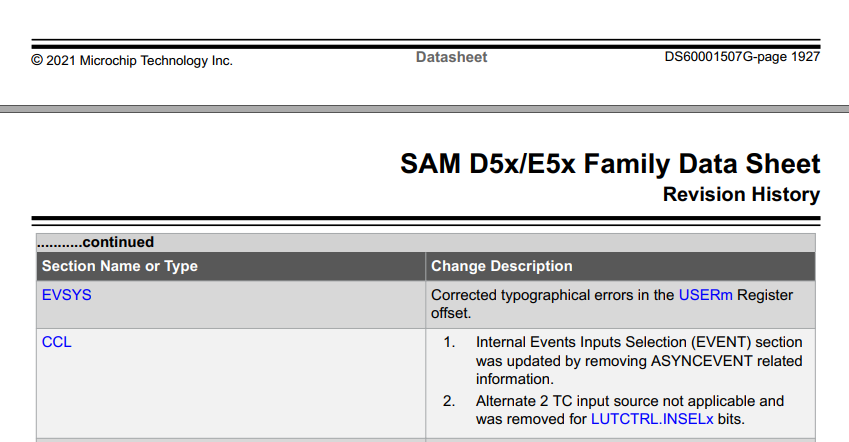Click the "Change Description" column header
Screen dimensions: 849x442
click(x=501, y=266)
